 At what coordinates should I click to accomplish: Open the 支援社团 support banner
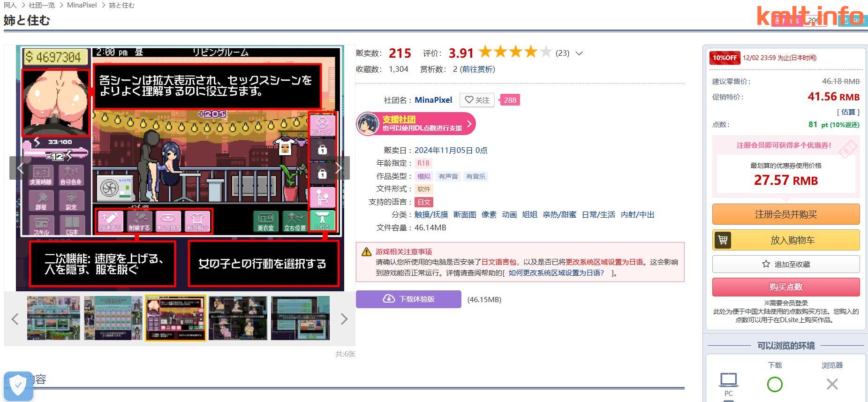[x=415, y=124]
